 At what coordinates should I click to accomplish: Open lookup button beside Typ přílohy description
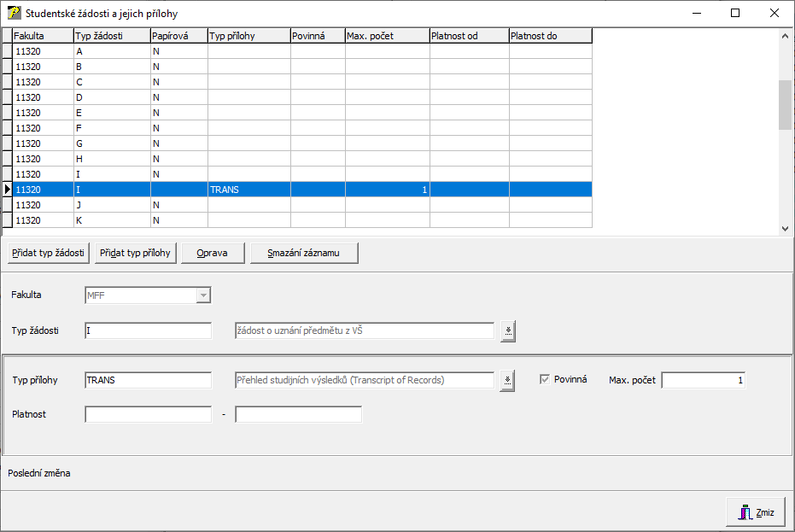tap(508, 381)
